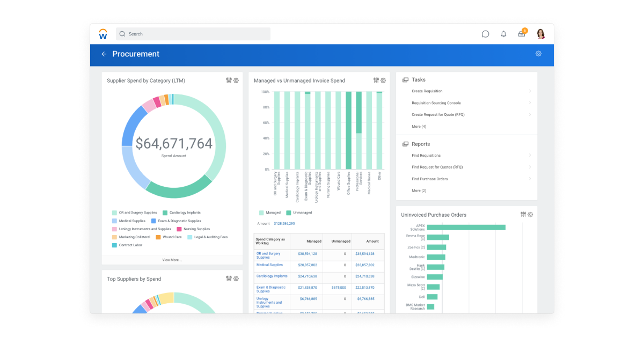Open OR and Surgery Supplies table link
This screenshot has height=337, width=644.
click(268, 255)
